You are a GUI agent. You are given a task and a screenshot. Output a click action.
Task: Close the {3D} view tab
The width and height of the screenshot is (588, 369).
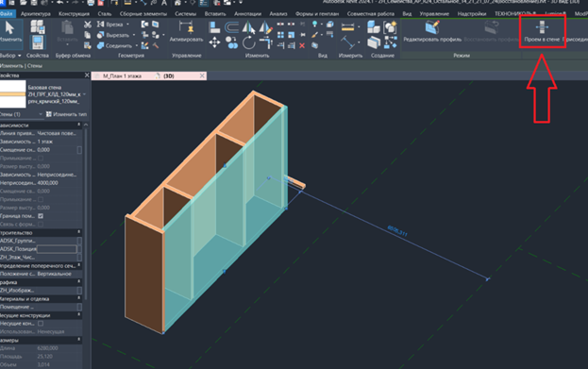click(202, 75)
